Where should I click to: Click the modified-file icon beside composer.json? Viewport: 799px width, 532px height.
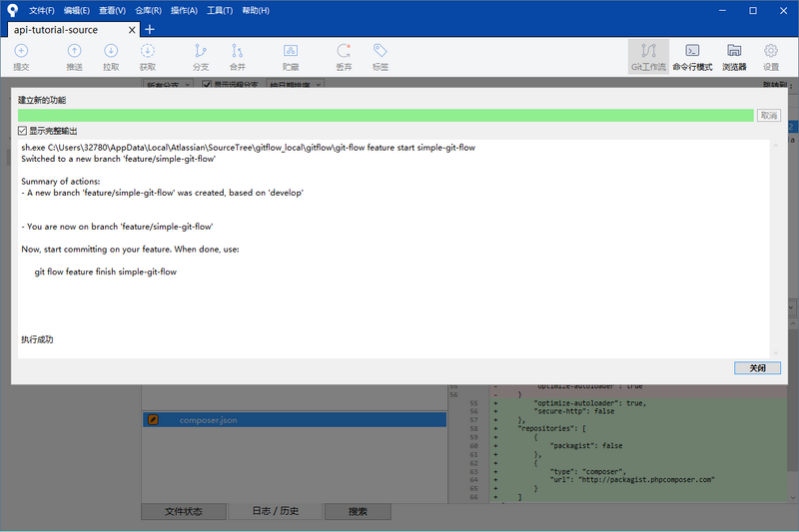coord(153,420)
